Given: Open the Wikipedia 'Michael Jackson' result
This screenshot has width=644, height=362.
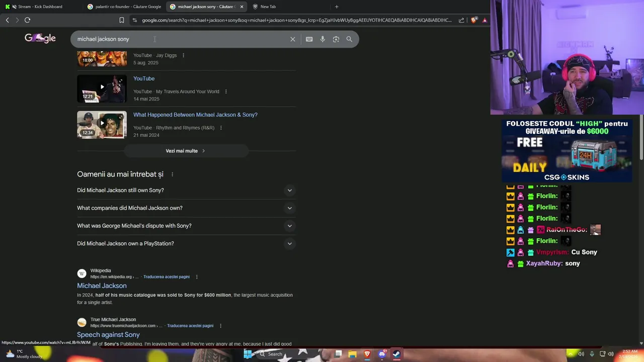Looking at the screenshot, I should coord(102,286).
